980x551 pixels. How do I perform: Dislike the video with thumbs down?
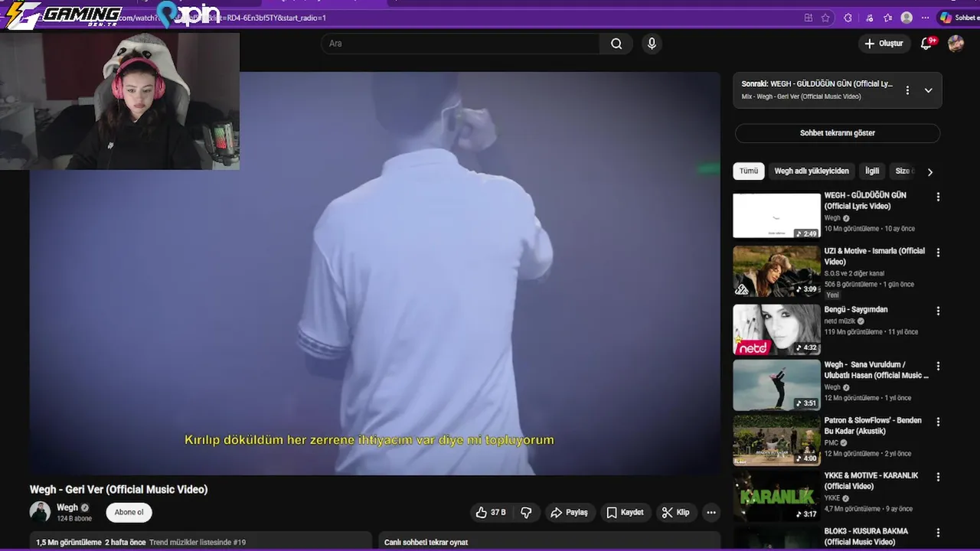(x=527, y=513)
